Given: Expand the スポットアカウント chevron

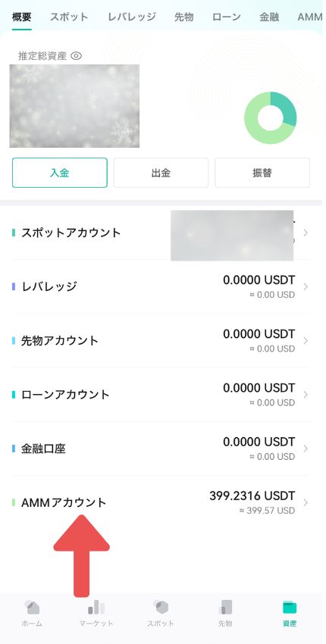Looking at the screenshot, I should (x=306, y=233).
